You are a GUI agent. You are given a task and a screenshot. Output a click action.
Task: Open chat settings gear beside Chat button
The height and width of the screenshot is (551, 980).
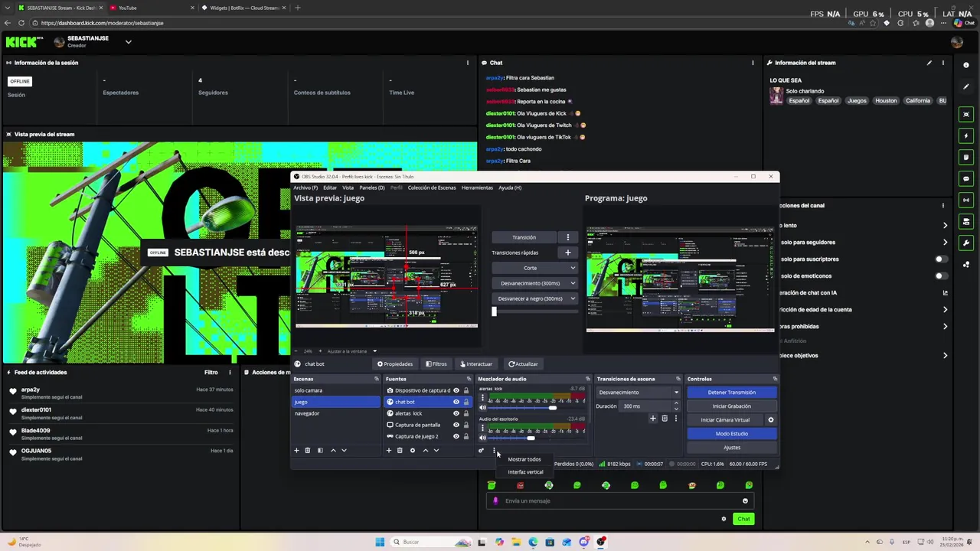pyautogui.click(x=724, y=519)
